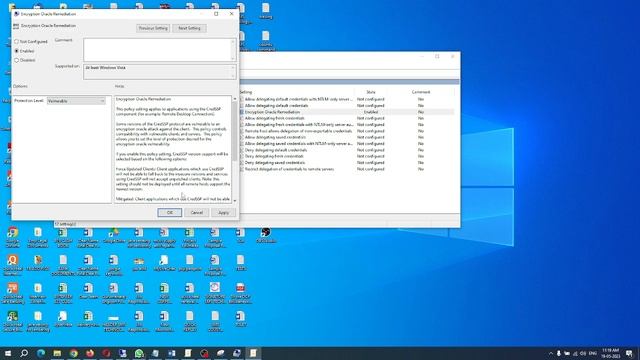Select 'Deny delegating fresh credentials' row
The height and width of the screenshot is (360, 640).
pyautogui.click(x=274, y=156)
